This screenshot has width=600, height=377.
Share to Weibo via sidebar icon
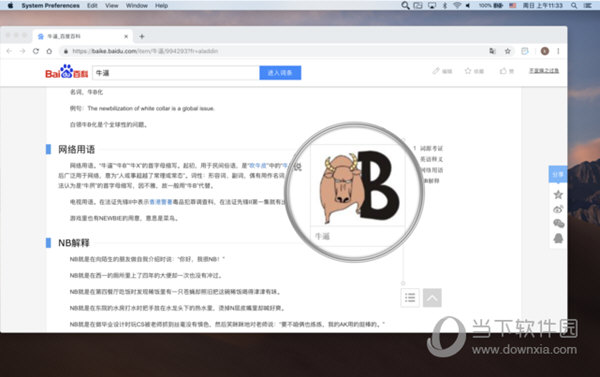[x=558, y=209]
